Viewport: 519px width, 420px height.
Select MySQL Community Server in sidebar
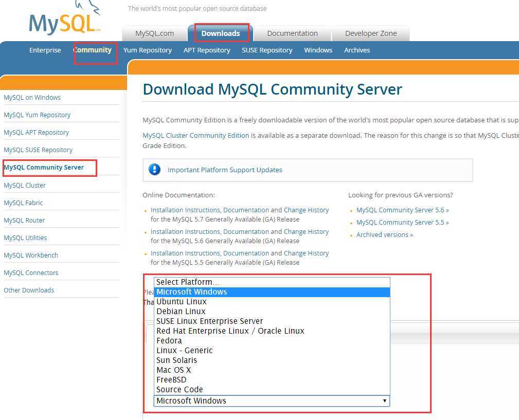pos(44,168)
